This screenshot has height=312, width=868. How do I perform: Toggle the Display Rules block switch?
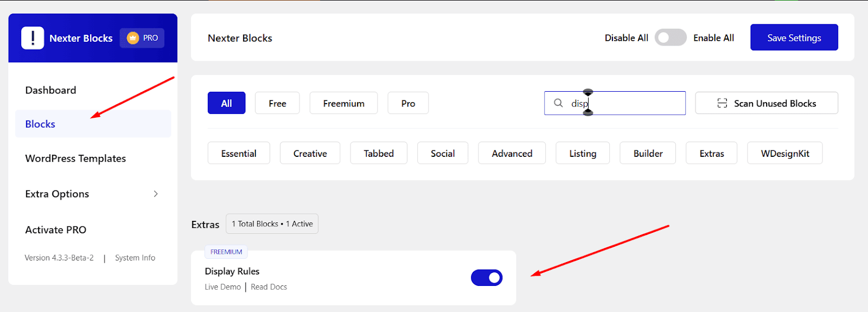(487, 278)
